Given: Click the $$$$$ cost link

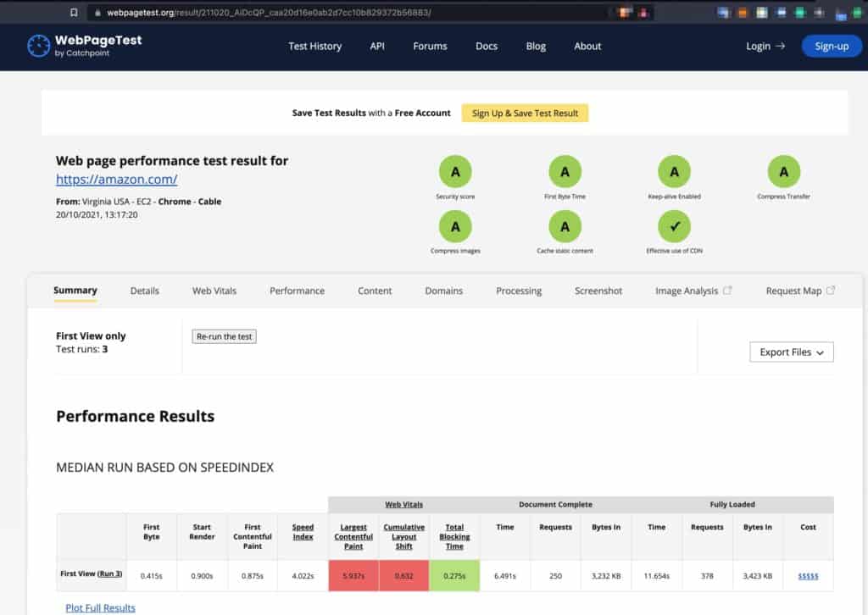Looking at the screenshot, I should tap(808, 576).
